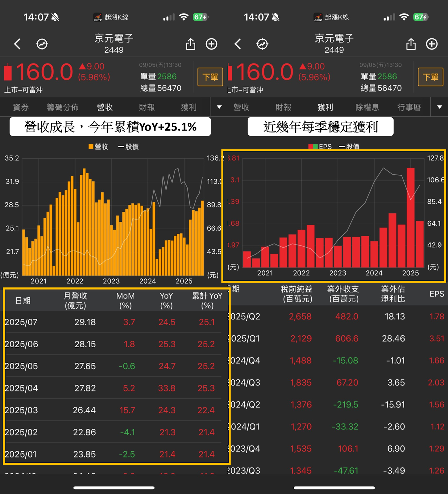
Task: Tap the back arrow on left screen
Action: [18, 44]
